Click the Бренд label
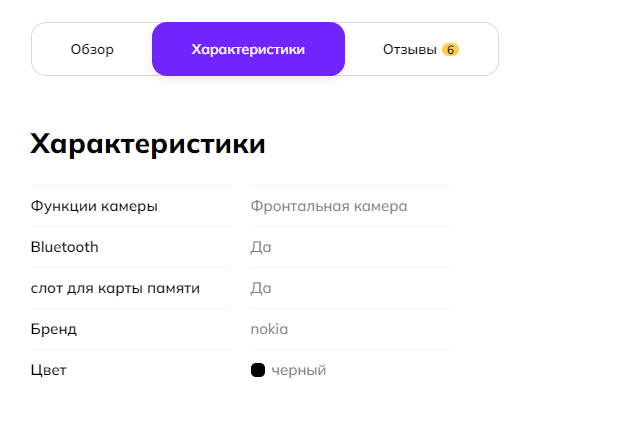Screen dimensions: 644x430 click(x=54, y=329)
